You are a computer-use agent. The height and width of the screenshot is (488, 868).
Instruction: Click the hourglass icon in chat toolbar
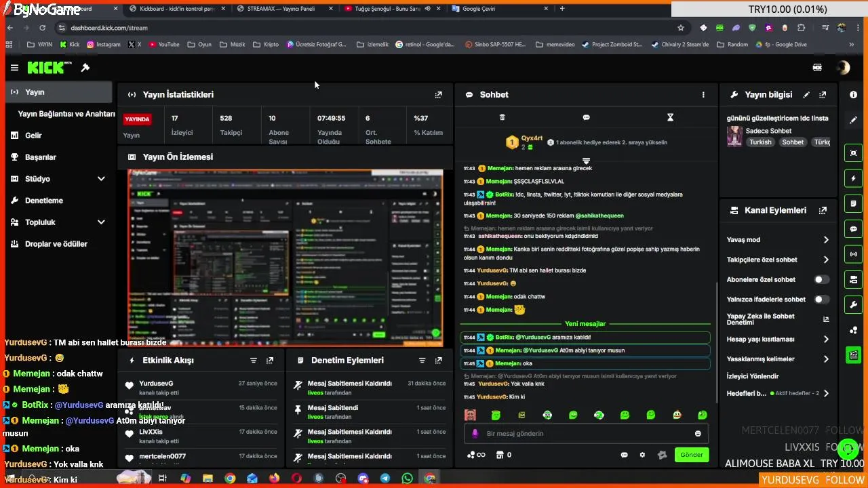670,117
